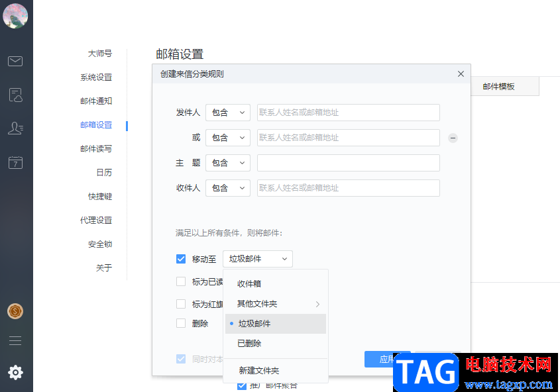This screenshot has height=392, width=560.
Task: Select 已删除 from the folder list
Action: point(276,344)
